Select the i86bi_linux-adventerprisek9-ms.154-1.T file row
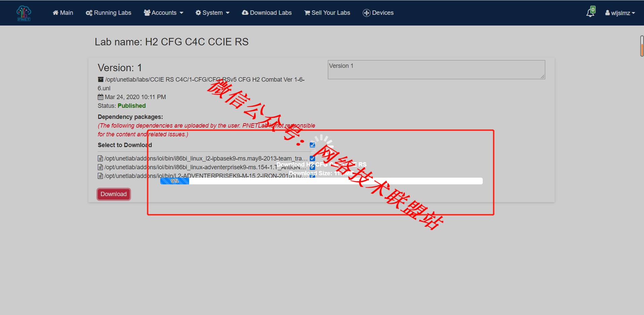 [206, 167]
